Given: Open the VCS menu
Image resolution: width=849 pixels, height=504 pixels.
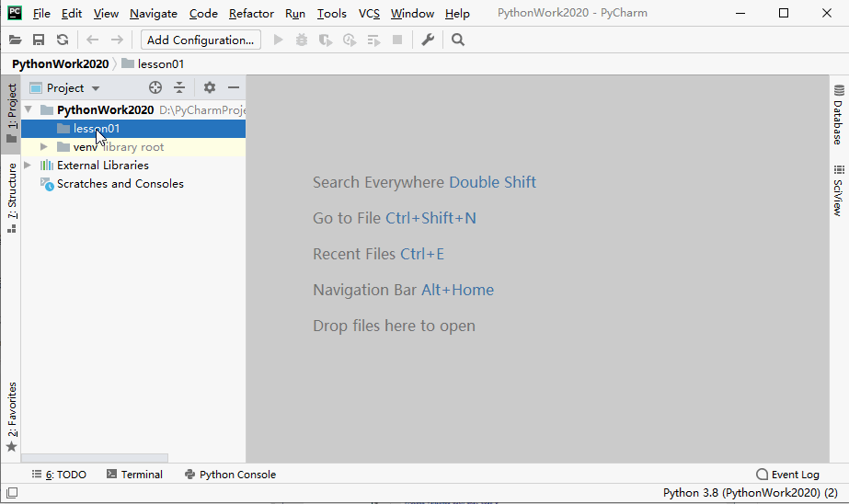Looking at the screenshot, I should click(369, 14).
